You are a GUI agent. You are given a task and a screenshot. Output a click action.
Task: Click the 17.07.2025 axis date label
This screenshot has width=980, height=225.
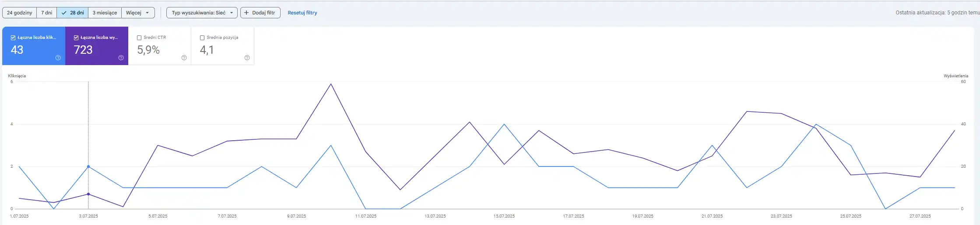573,216
